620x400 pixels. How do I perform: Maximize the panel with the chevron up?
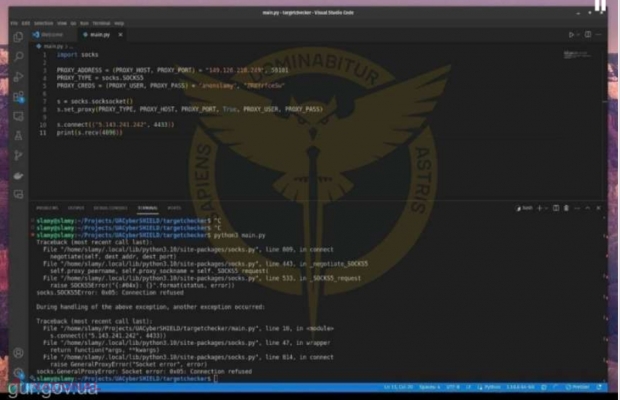pyautogui.click(x=588, y=208)
